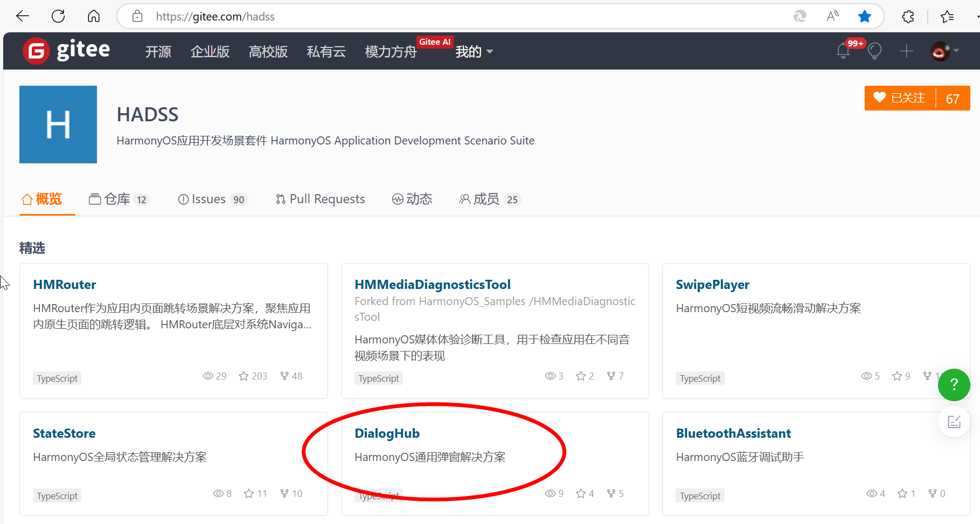980x524 pixels.
Task: Switch to the 动态 tab
Action: (412, 199)
